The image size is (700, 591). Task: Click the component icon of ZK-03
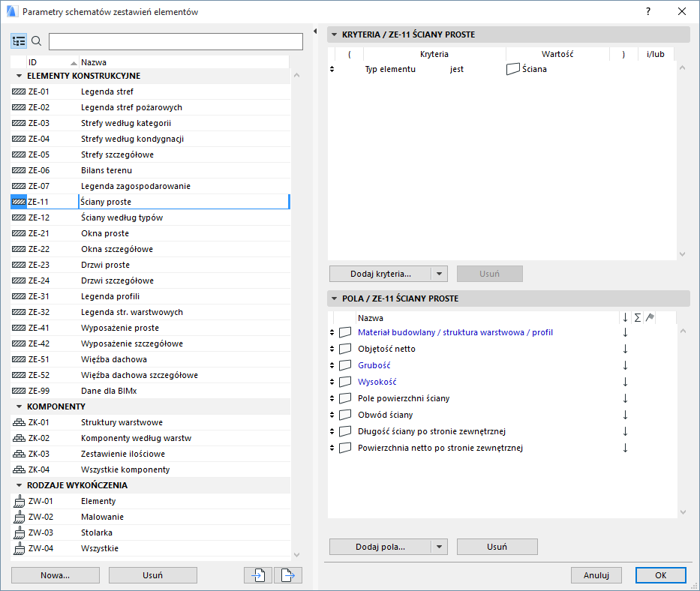click(x=19, y=454)
